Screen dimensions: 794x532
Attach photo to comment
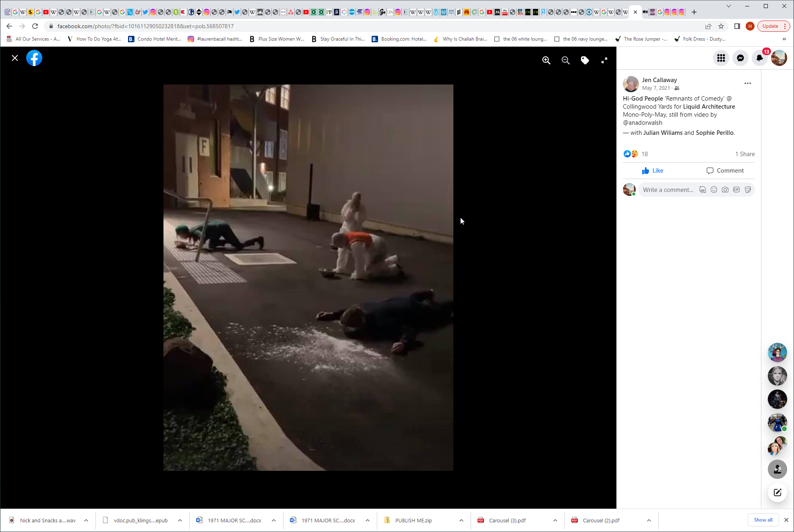(725, 190)
